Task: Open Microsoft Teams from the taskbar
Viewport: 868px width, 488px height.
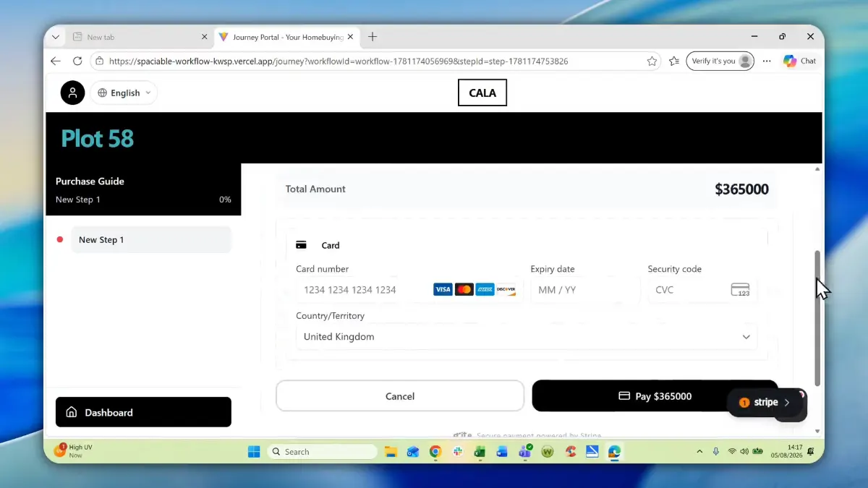Action: click(525, 452)
